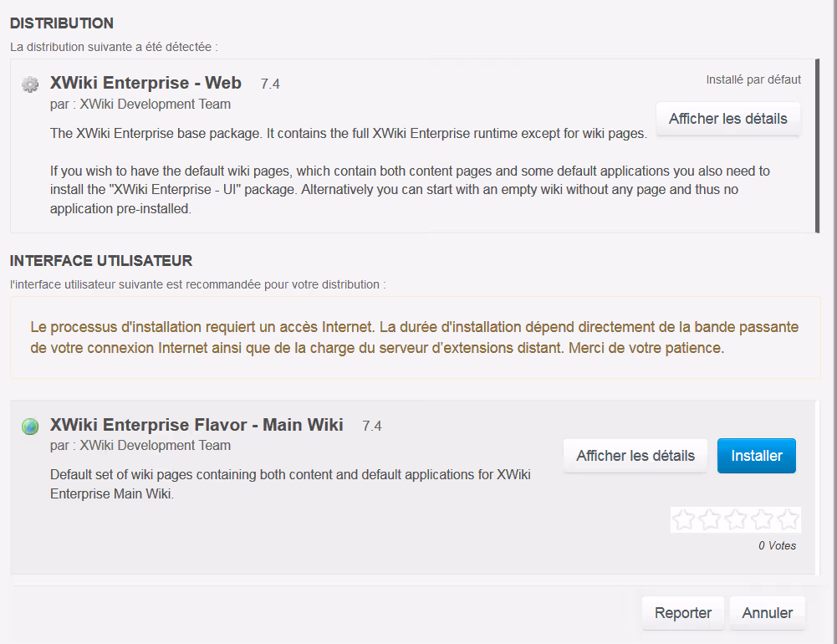Click the Installé par défaut status label
This screenshot has width=837, height=644.
pyautogui.click(x=753, y=79)
